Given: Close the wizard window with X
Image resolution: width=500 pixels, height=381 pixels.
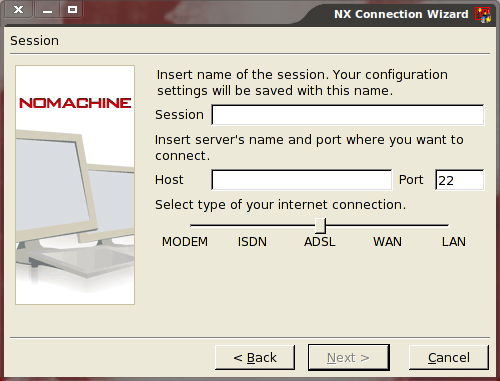Looking at the screenshot, I should [18, 9].
